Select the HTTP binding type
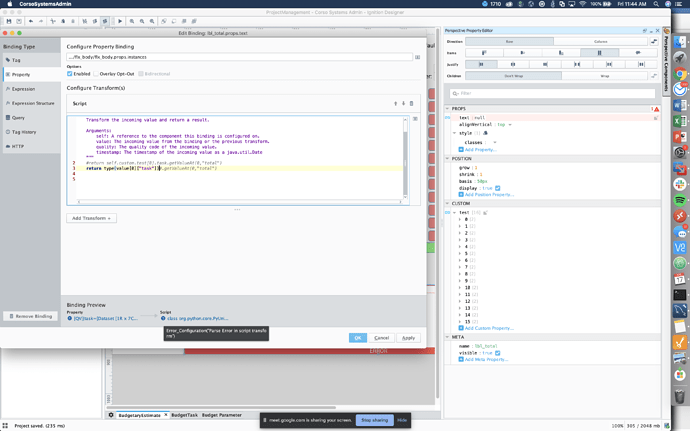This screenshot has width=690, height=431. click(31, 146)
